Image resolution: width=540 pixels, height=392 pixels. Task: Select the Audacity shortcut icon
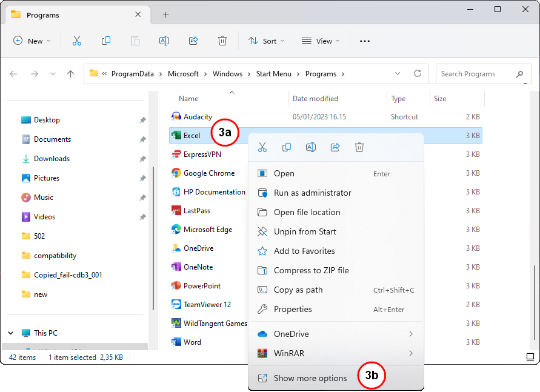(176, 117)
